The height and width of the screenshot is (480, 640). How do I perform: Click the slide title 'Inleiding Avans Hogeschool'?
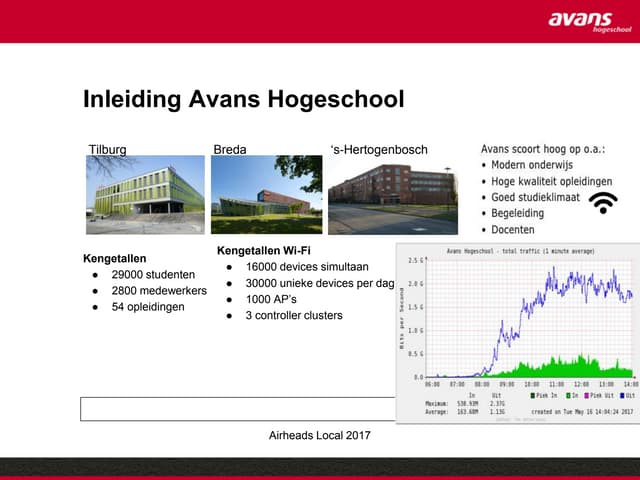coord(243,100)
